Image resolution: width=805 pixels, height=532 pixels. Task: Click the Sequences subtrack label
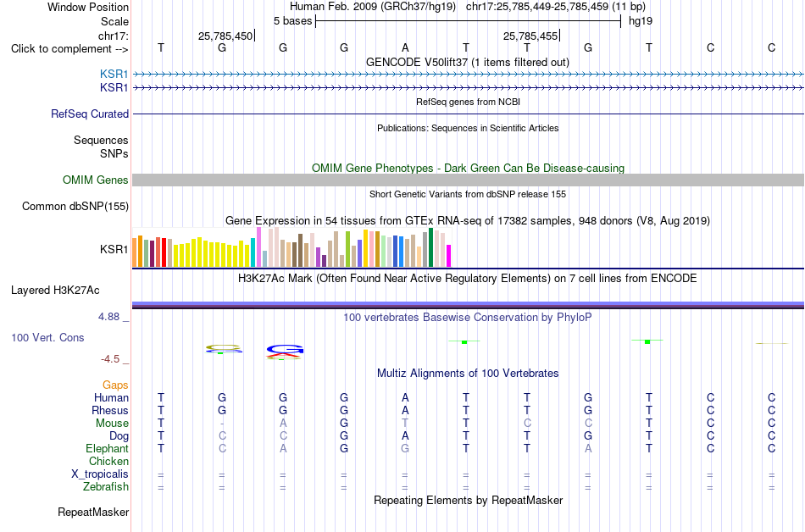101,140
